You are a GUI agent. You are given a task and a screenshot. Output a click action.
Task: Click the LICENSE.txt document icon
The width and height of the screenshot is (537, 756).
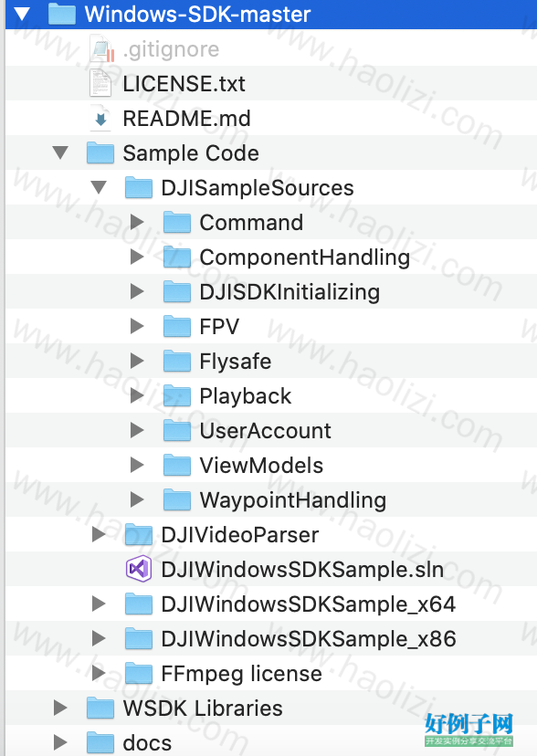point(100,83)
